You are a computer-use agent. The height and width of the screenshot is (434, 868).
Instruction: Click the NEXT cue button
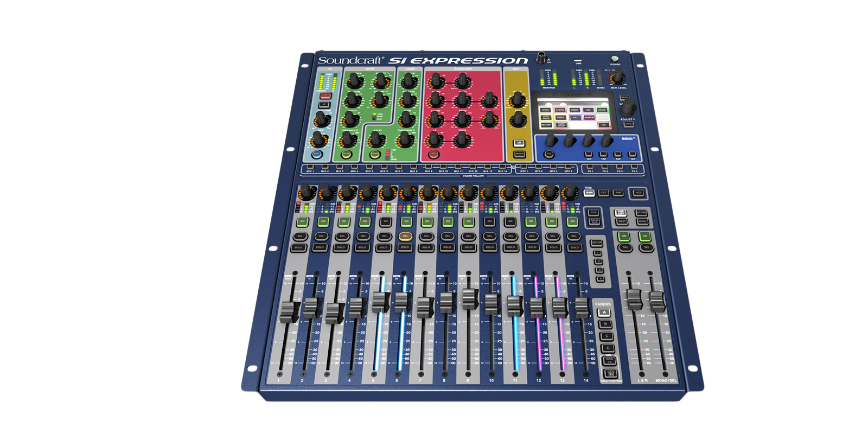click(x=622, y=222)
